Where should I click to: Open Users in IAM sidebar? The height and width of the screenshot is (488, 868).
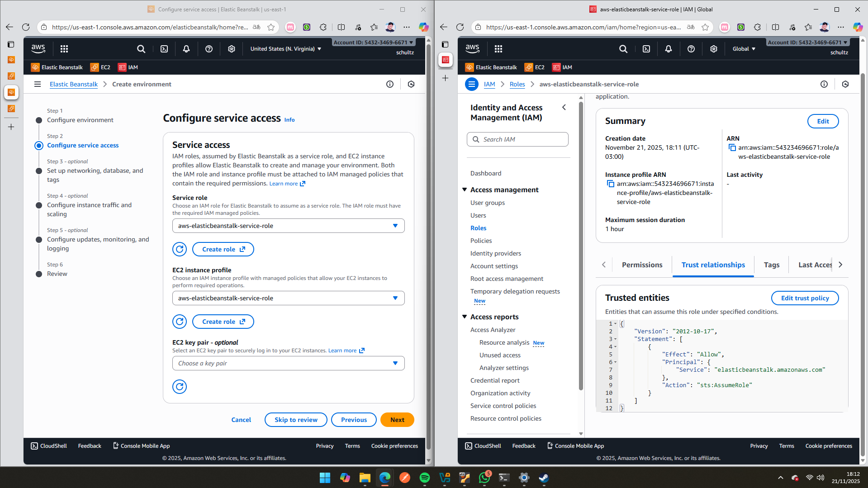pyautogui.click(x=478, y=215)
